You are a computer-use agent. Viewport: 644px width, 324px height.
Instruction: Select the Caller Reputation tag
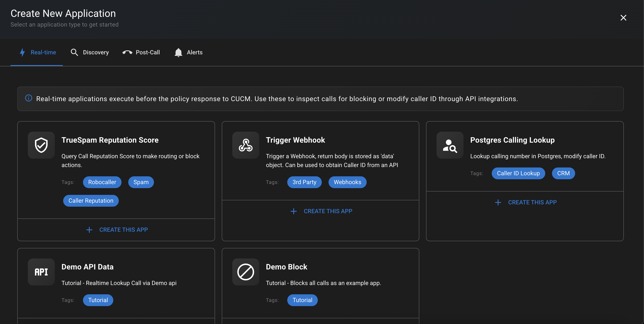click(x=91, y=201)
